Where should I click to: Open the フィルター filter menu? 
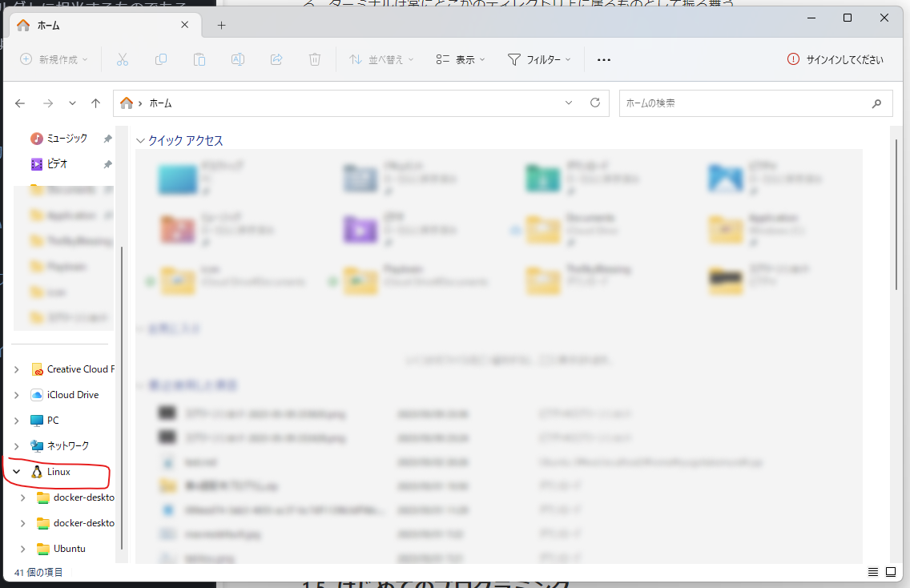[539, 59]
